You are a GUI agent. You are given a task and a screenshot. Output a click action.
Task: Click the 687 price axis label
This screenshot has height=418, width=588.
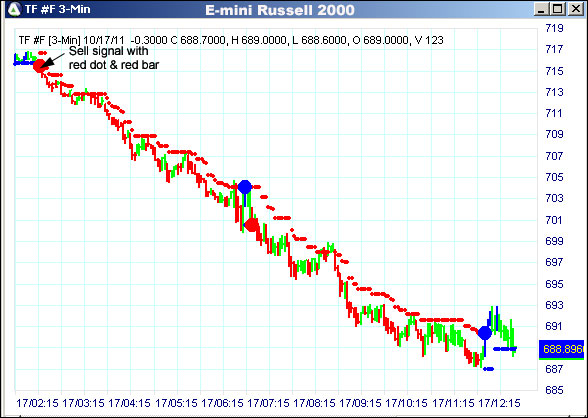[554, 369]
